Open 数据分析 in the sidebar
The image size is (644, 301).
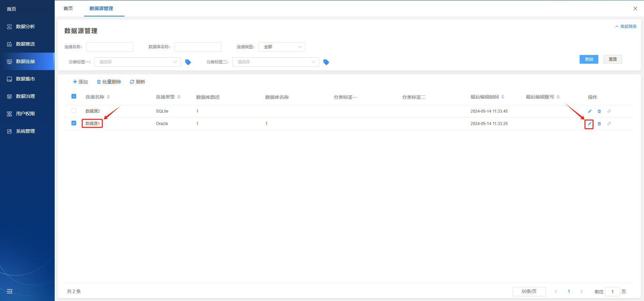25,26
